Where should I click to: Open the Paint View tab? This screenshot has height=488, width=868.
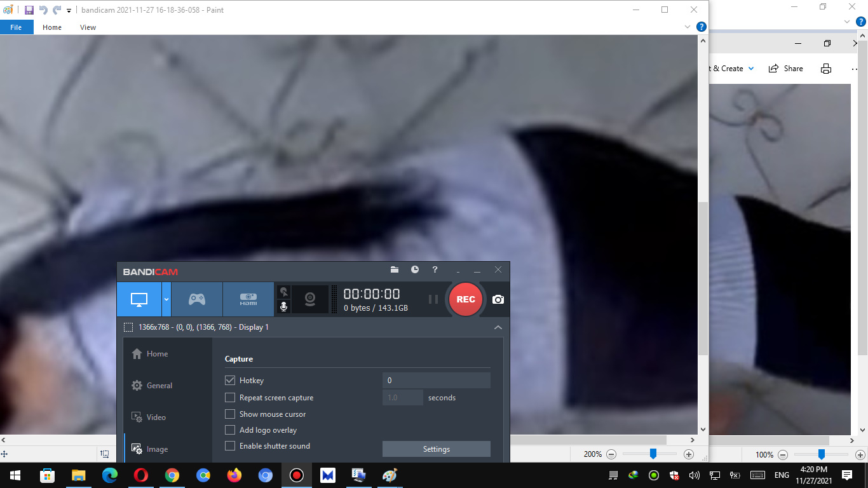[88, 27]
